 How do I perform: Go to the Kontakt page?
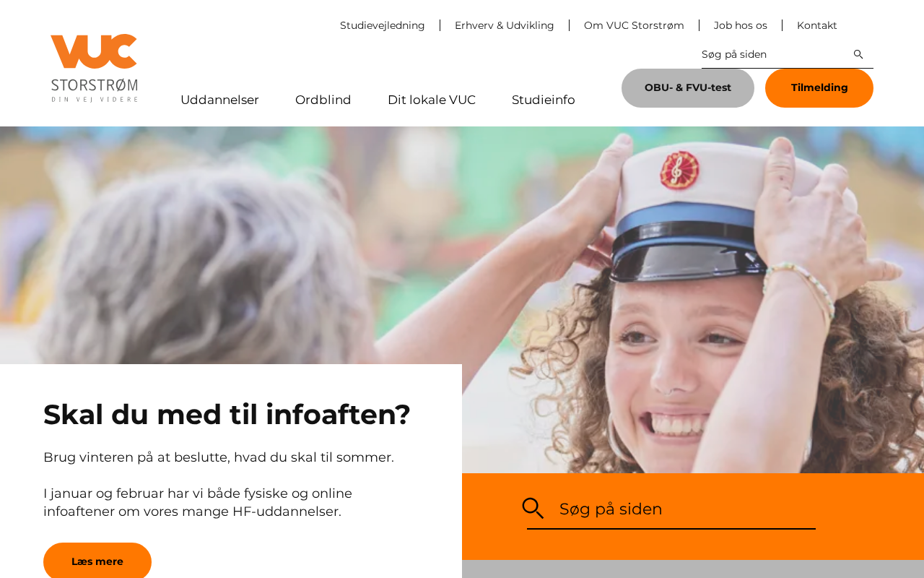point(817,25)
